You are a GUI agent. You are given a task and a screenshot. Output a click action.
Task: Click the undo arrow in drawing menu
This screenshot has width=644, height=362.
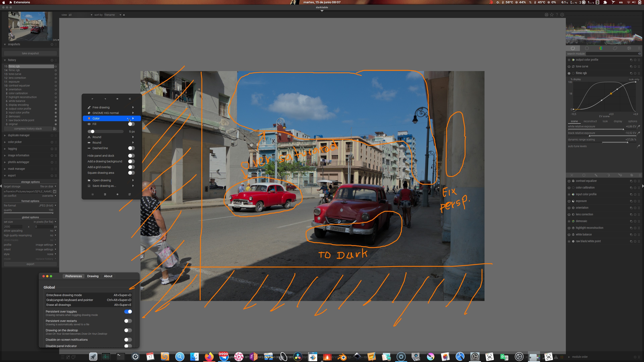click(x=93, y=99)
